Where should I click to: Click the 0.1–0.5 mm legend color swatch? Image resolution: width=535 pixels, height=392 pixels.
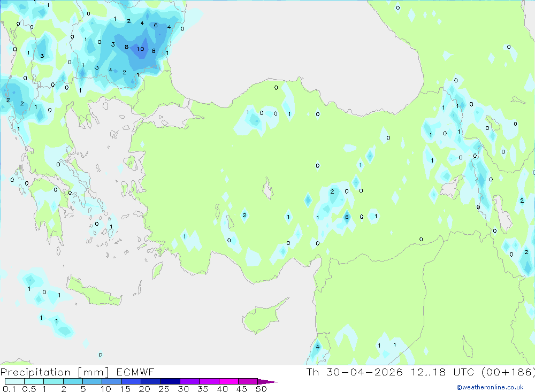14,381
